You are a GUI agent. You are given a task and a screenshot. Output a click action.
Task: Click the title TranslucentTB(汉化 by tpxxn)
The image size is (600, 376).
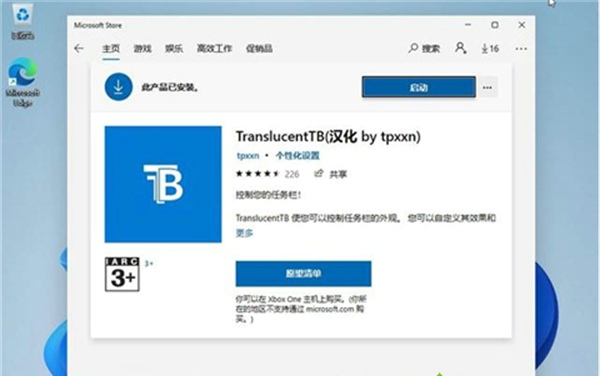328,137
